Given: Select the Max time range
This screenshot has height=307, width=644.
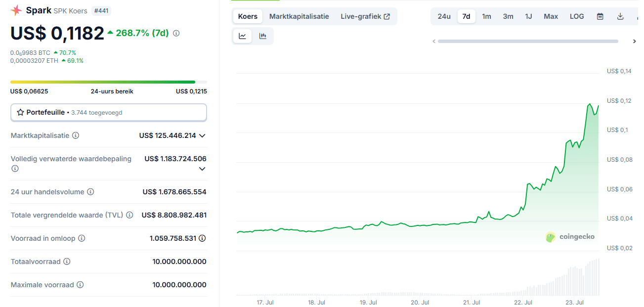Looking at the screenshot, I should click(551, 16).
